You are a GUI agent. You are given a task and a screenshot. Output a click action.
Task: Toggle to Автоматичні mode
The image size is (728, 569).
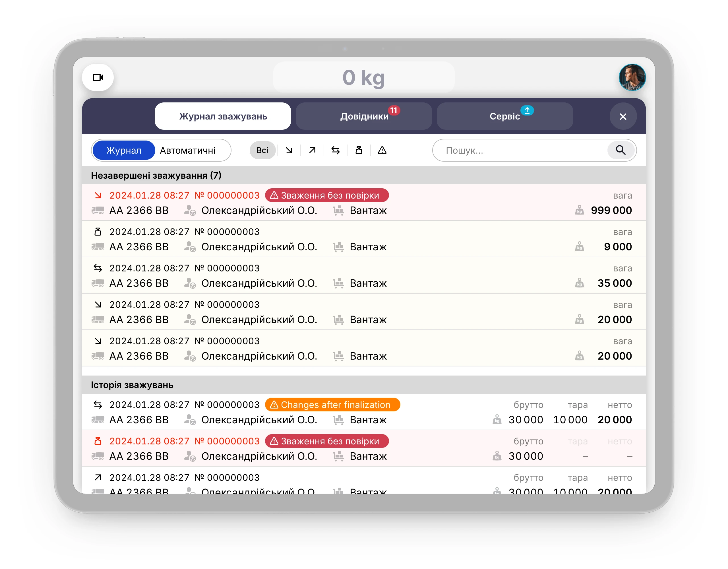[x=188, y=151]
